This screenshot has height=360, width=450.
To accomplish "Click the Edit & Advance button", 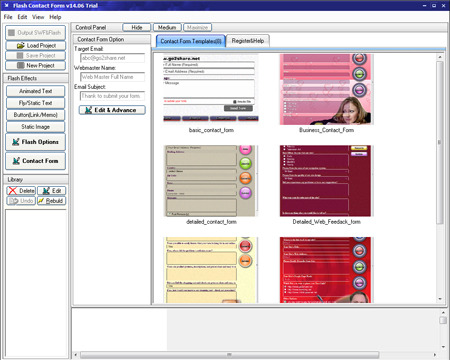I will click(112, 110).
